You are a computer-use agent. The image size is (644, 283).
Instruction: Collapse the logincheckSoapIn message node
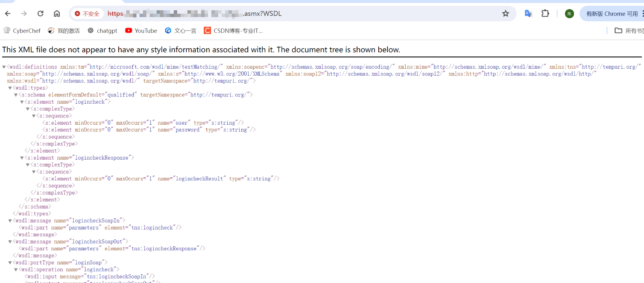[x=10, y=221]
